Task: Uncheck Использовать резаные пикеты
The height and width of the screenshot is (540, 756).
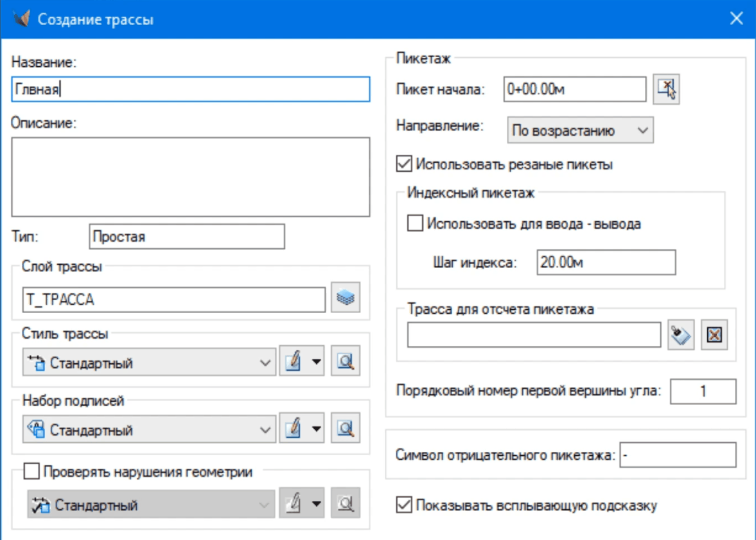Action: 404,165
